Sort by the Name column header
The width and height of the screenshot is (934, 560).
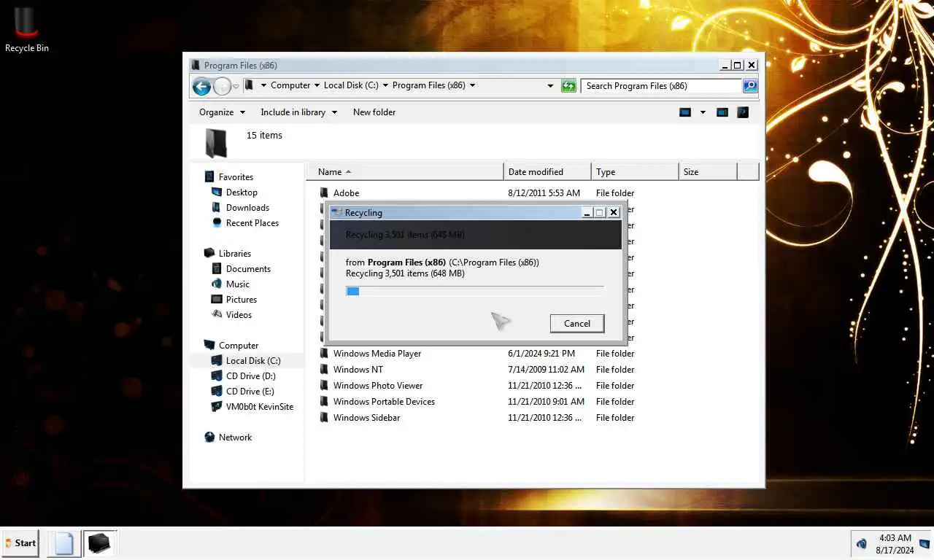coord(405,172)
